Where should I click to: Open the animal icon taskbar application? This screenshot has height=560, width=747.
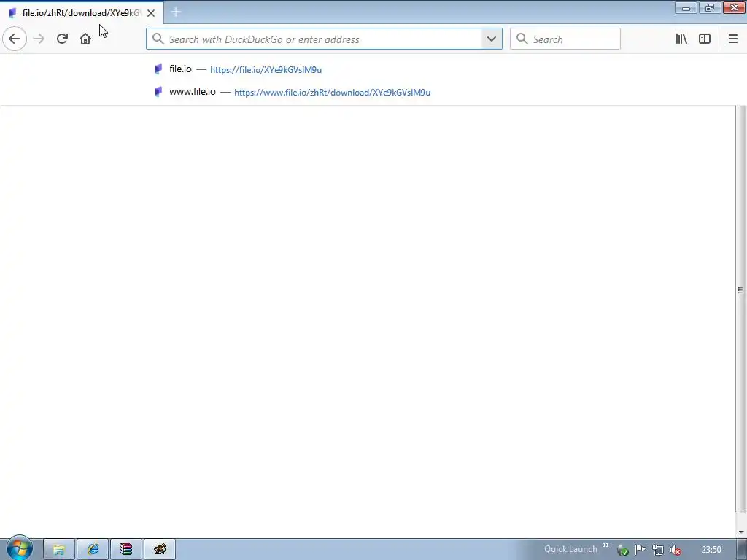[160, 550]
